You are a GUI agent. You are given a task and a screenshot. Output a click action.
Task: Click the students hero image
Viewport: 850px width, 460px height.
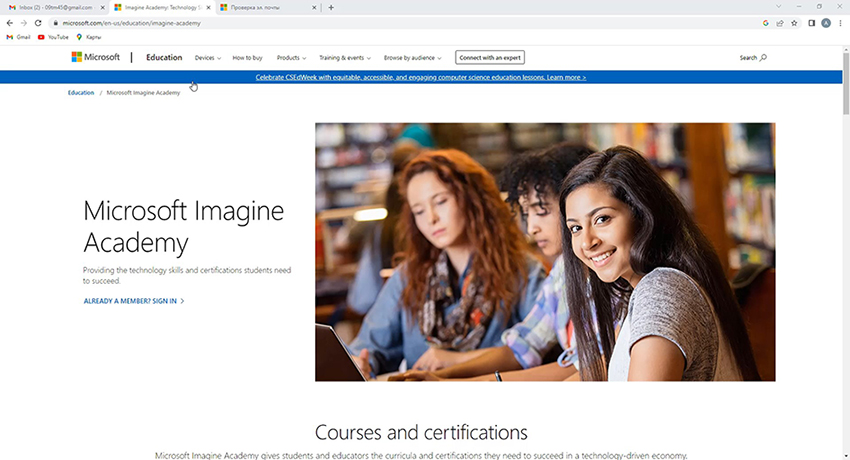pyautogui.click(x=545, y=252)
